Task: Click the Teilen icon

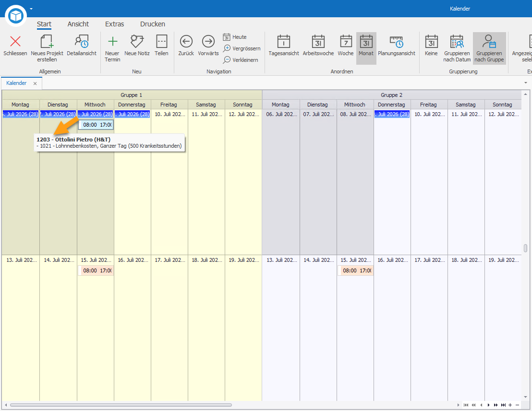Action: (x=161, y=42)
